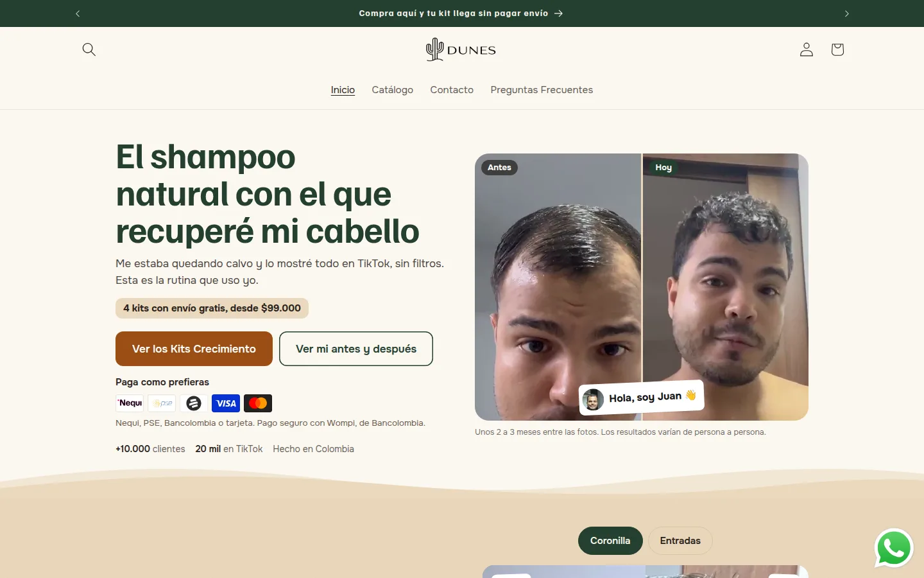Click Ver los Kits Crecimiento button

(194, 349)
